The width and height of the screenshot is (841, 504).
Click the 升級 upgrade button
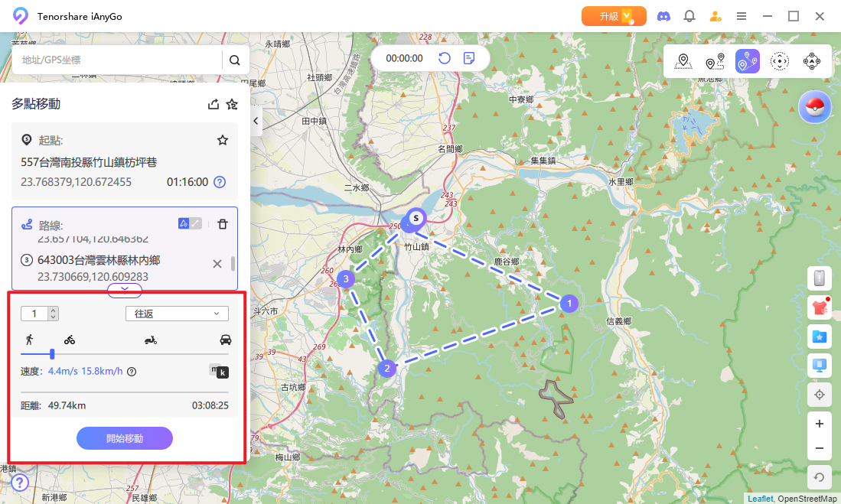coord(614,17)
